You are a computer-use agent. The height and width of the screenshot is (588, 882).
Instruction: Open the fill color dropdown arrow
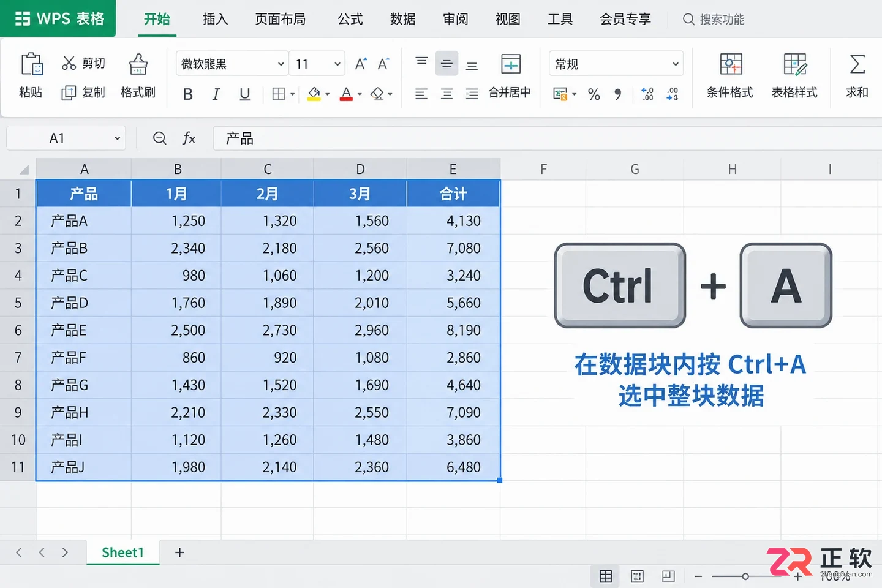coord(328,94)
